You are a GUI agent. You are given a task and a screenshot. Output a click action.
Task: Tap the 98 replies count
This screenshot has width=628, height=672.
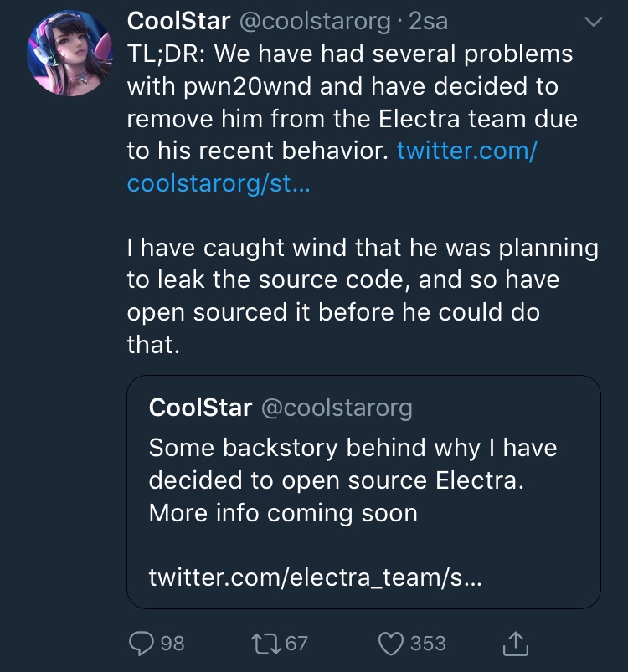tap(172, 643)
